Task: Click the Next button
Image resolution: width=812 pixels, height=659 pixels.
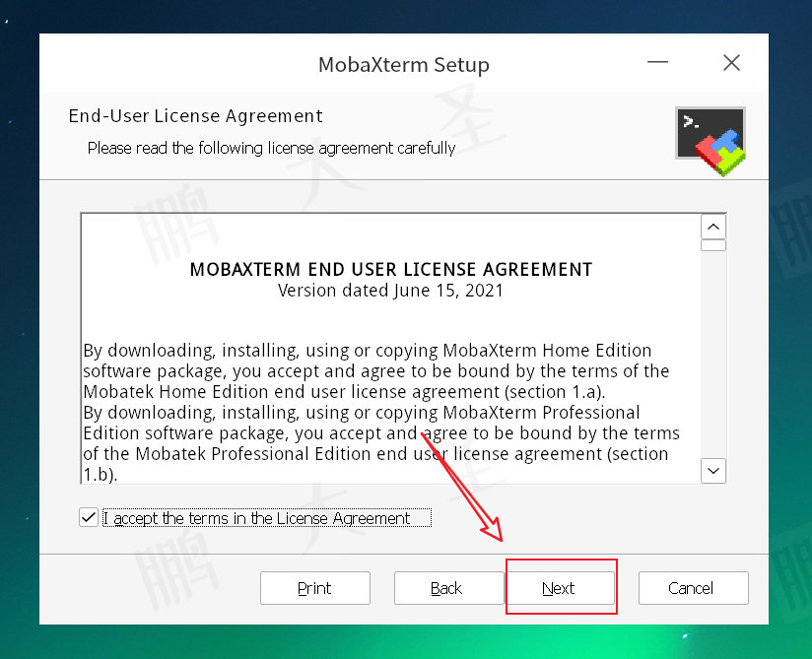Action: 560,588
